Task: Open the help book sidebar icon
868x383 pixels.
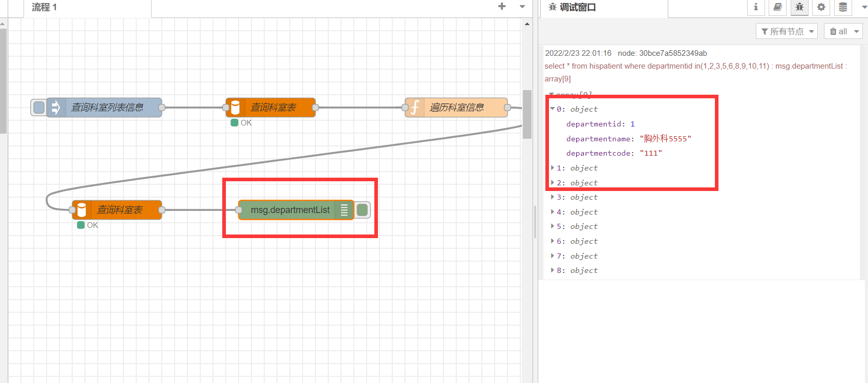Action: [777, 7]
